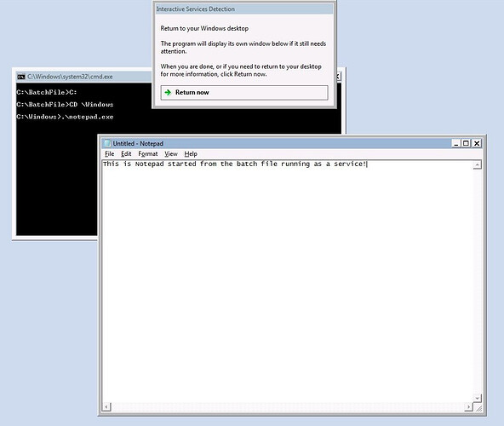Image resolution: width=504 pixels, height=426 pixels.
Task: Click the Notepad vertical scroll up arrow
Action: 478,164
